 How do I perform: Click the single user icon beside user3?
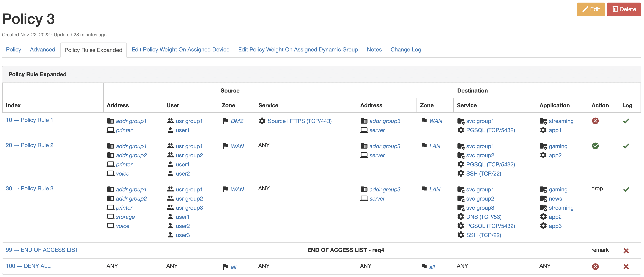pyautogui.click(x=170, y=235)
